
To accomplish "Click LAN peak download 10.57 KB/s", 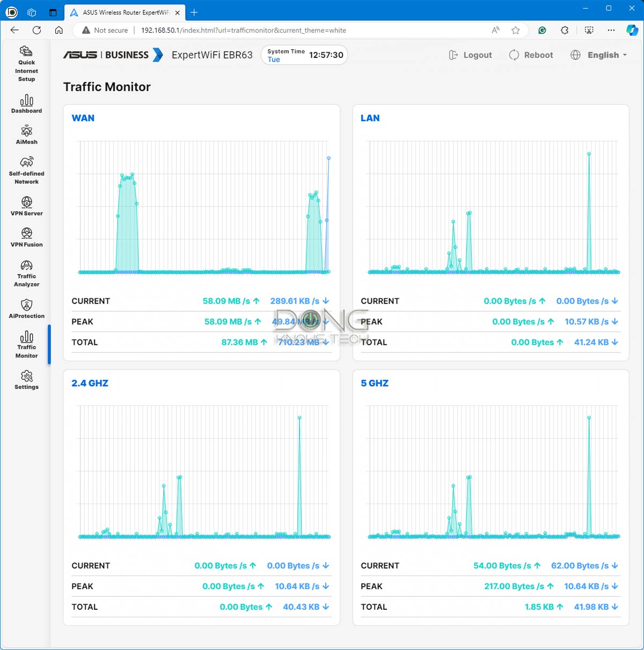I will point(591,321).
